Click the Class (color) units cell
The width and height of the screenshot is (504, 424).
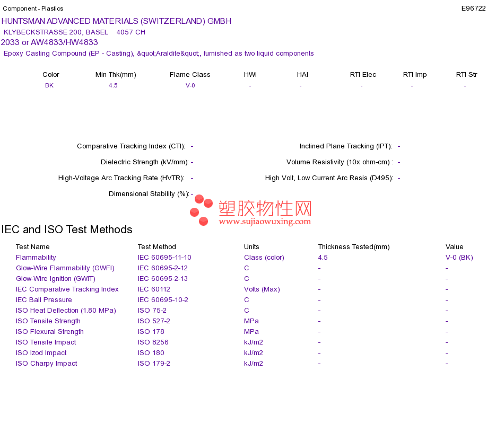264,258
